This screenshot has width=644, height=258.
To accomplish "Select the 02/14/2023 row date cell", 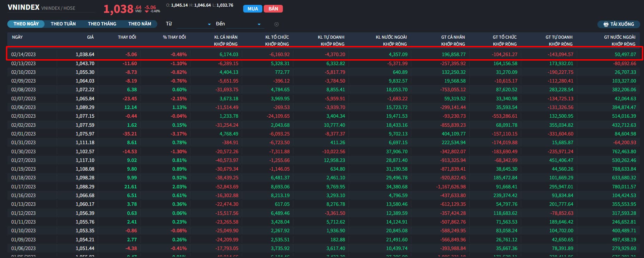I will coord(24,55).
